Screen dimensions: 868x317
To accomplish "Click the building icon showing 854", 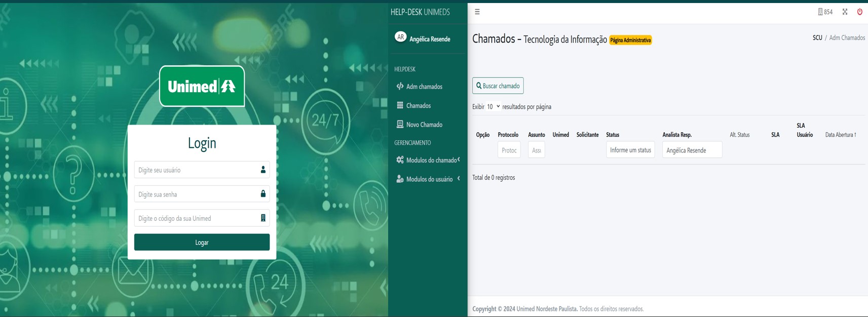I will [x=825, y=12].
